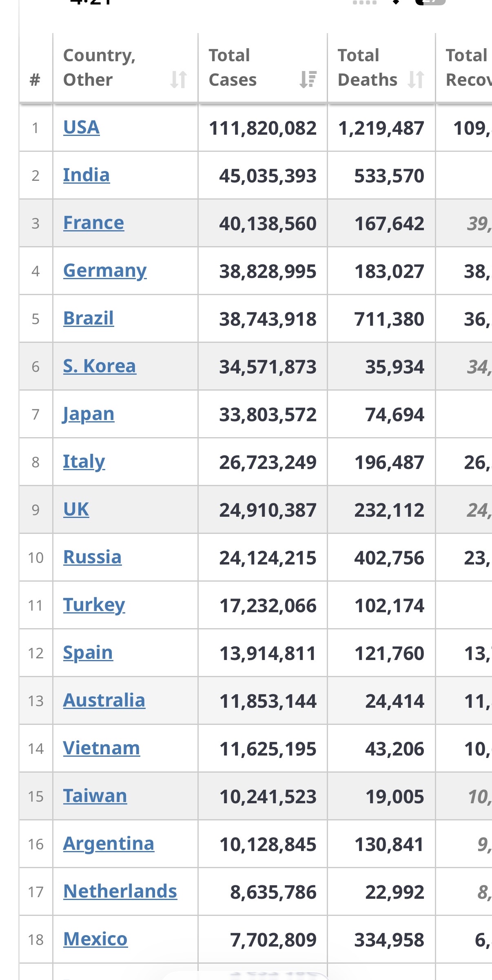The width and height of the screenshot is (492, 980).
Task: Go to the Netherlands page
Action: coord(120,891)
